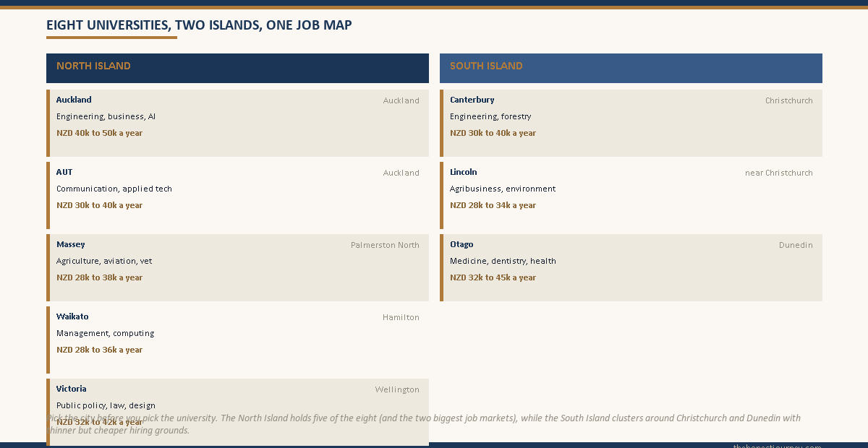Click AUT's 'NZD 30k to 40k a year' salary

point(100,205)
